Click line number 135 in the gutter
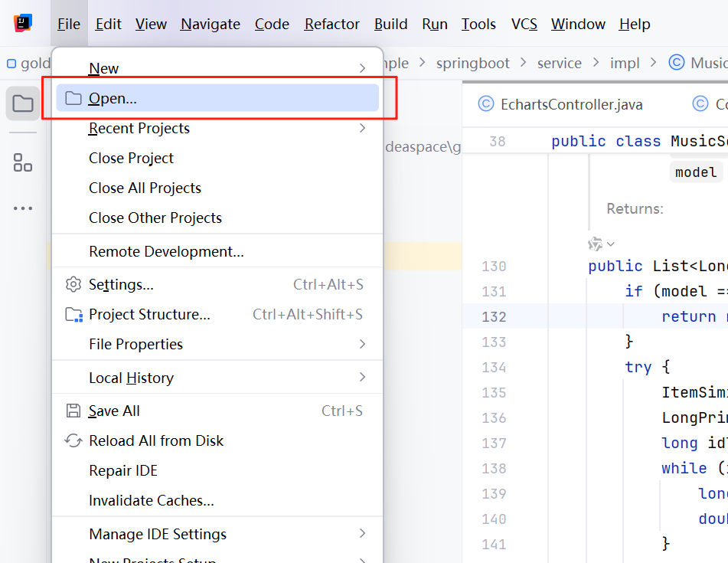728x563 pixels. click(494, 393)
